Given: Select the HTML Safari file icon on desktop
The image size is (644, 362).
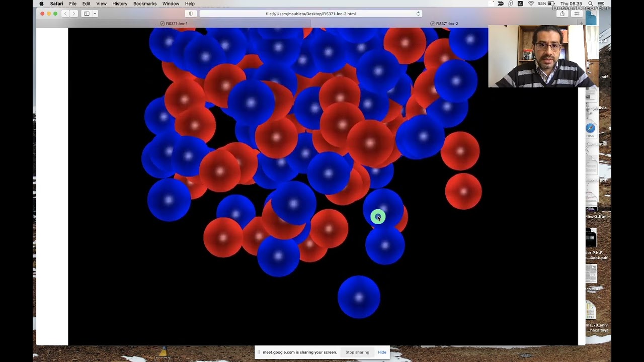Looking at the screenshot, I should [x=591, y=129].
